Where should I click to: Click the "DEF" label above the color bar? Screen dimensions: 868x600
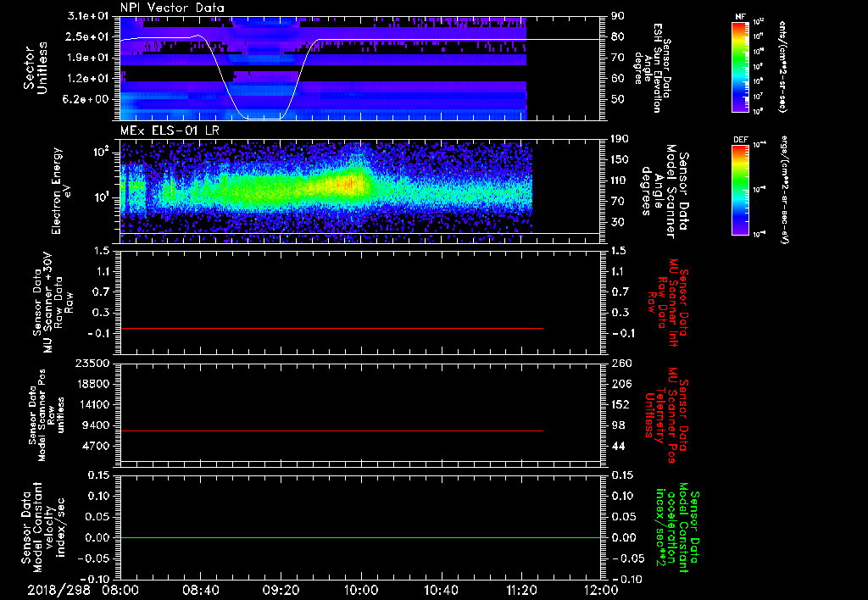[x=740, y=140]
